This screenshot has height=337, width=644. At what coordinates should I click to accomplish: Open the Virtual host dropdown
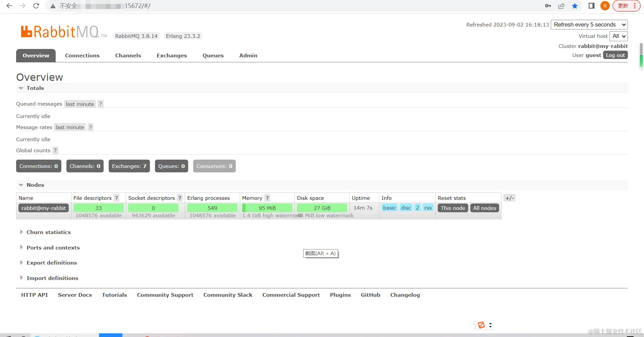(619, 36)
